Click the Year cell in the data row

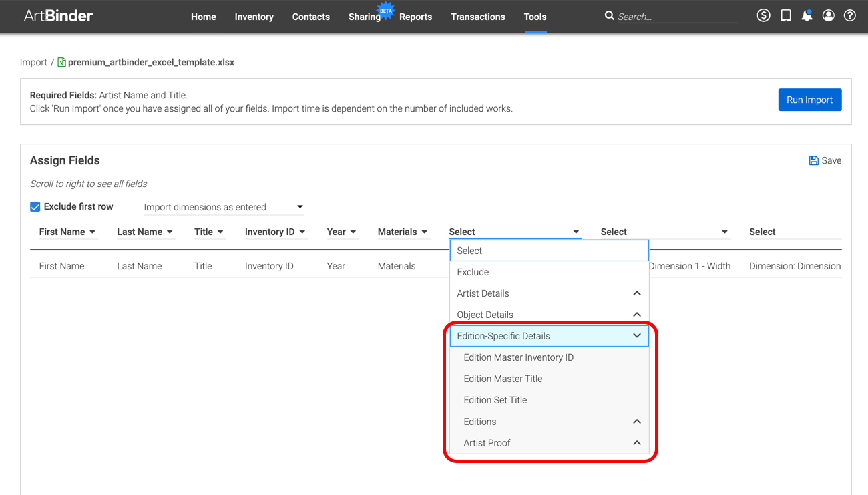336,266
